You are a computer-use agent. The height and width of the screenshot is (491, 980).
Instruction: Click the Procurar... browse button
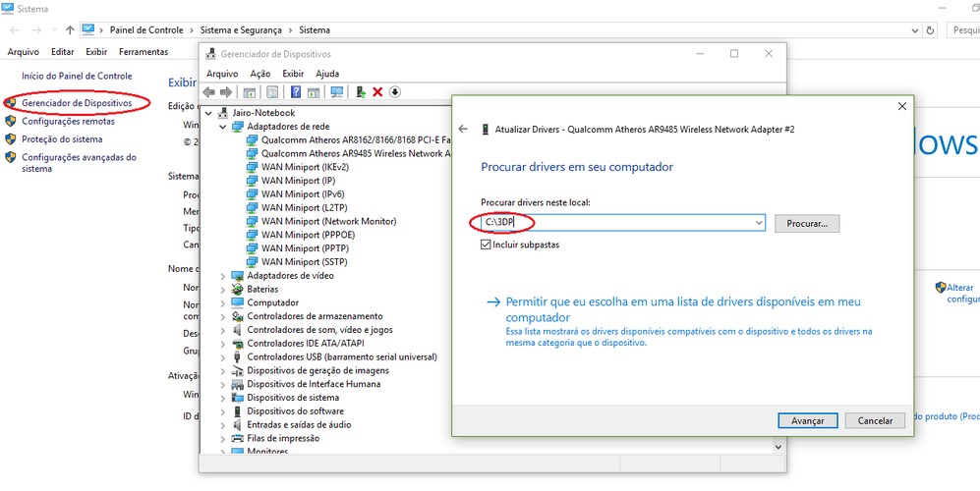pyautogui.click(x=807, y=223)
